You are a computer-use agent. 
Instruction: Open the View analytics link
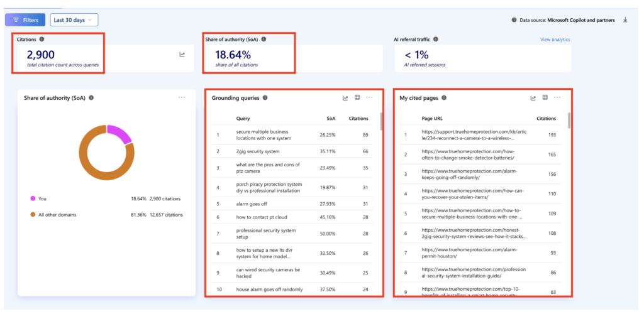555,40
